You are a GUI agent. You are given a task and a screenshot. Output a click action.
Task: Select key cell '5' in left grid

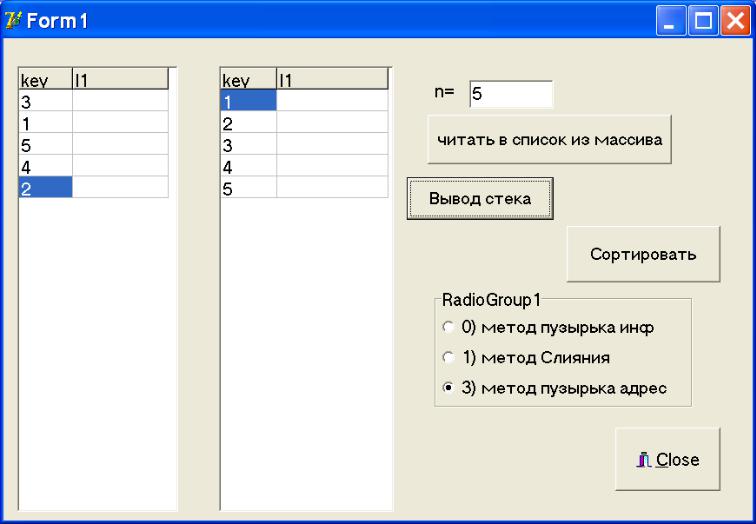(46, 144)
